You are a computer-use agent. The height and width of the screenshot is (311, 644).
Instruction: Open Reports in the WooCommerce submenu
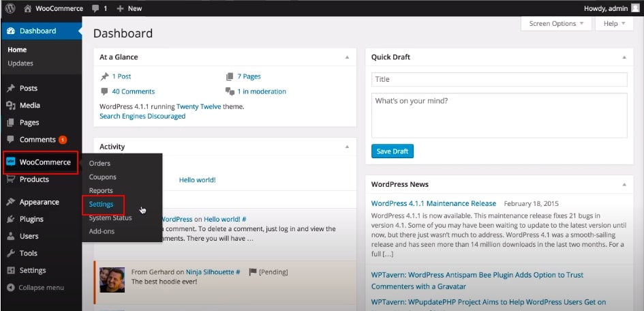coord(101,191)
